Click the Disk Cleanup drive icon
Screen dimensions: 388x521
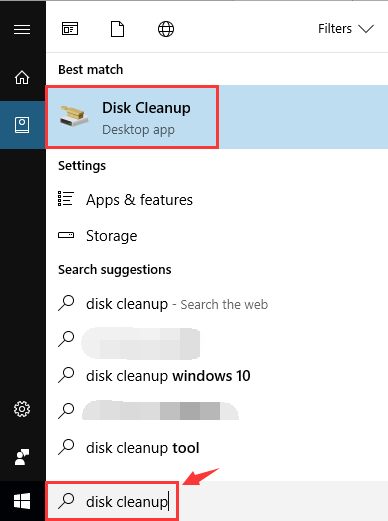tap(74, 116)
